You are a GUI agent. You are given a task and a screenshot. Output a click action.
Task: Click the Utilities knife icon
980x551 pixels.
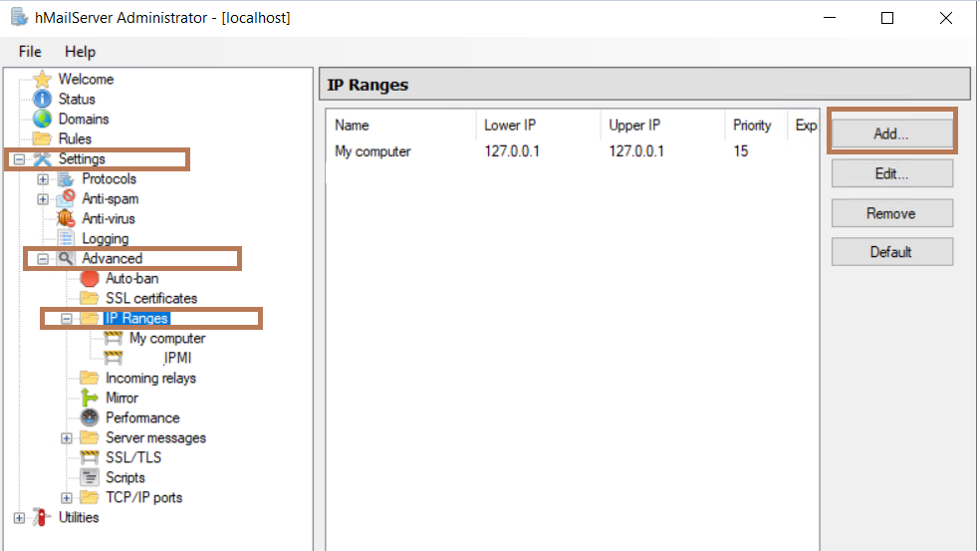coord(41,517)
